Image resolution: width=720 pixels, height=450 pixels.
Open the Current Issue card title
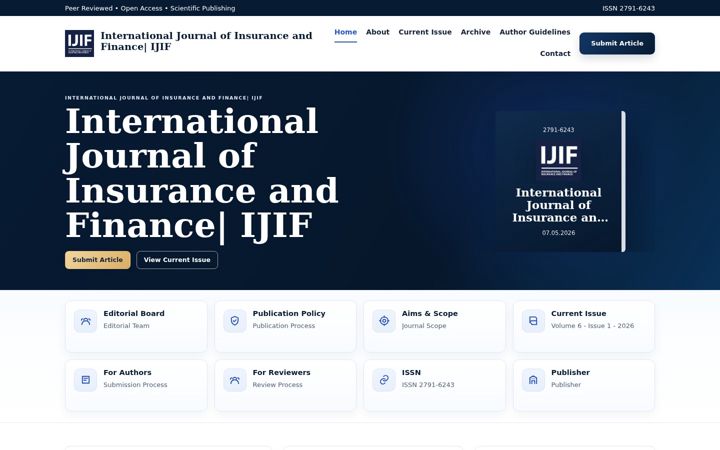(x=578, y=314)
